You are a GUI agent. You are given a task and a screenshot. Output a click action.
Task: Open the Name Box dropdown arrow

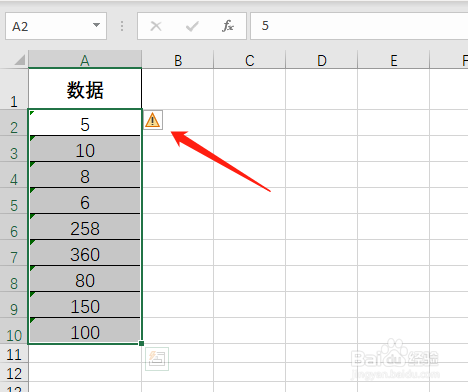pyautogui.click(x=96, y=25)
